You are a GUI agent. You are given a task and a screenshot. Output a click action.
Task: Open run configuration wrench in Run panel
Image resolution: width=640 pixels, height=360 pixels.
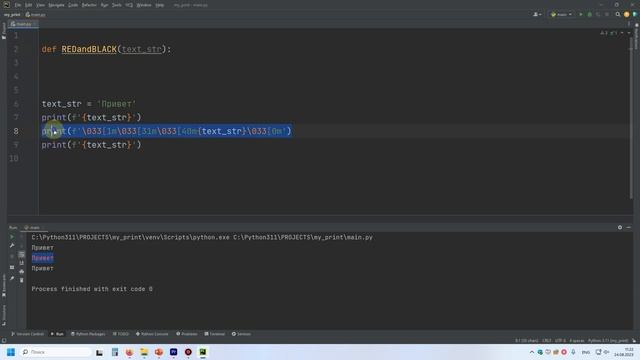pos(12,245)
